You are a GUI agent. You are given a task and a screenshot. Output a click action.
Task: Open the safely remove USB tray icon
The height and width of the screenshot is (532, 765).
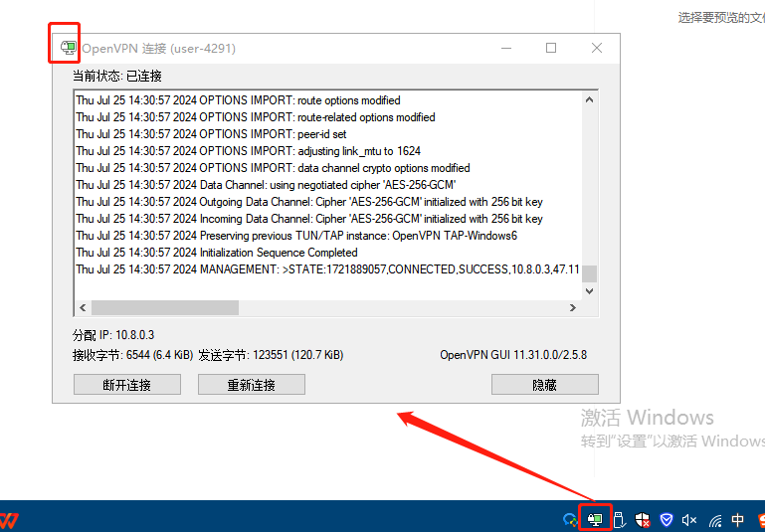tap(619, 520)
